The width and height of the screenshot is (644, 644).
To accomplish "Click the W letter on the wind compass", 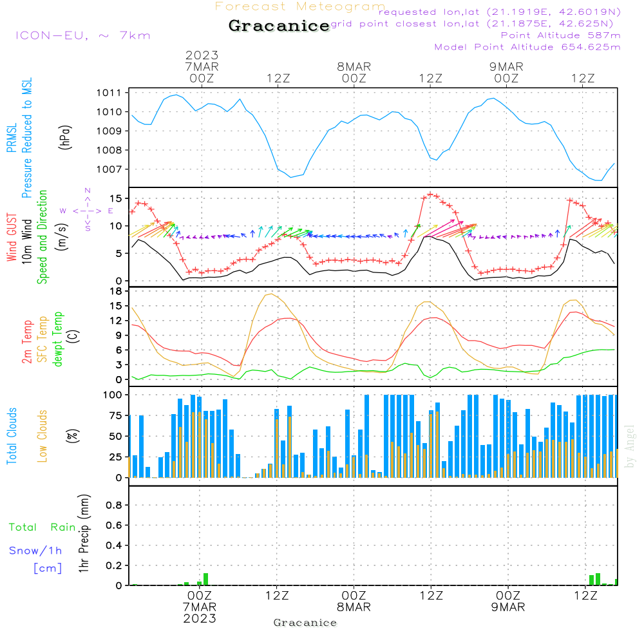I will tap(63, 211).
